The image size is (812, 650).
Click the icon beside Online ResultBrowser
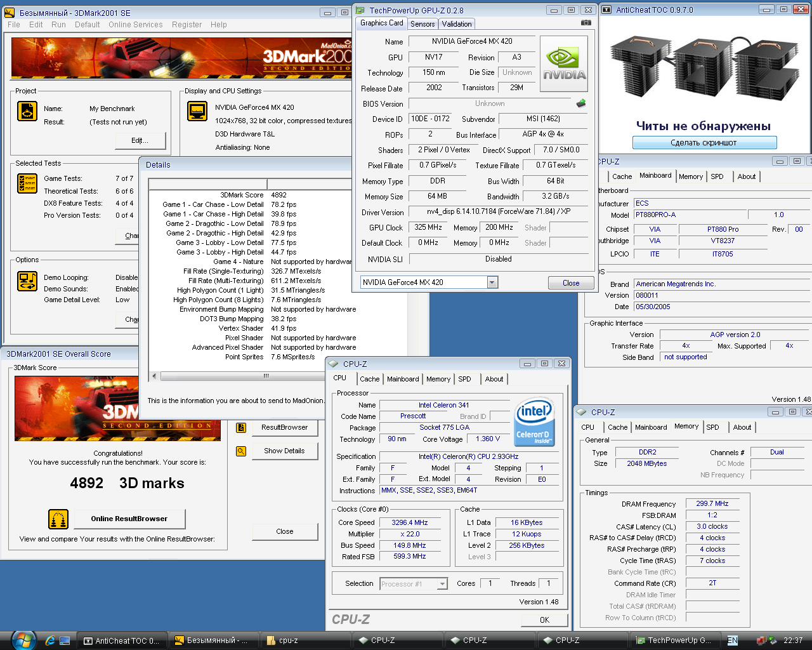click(x=58, y=519)
